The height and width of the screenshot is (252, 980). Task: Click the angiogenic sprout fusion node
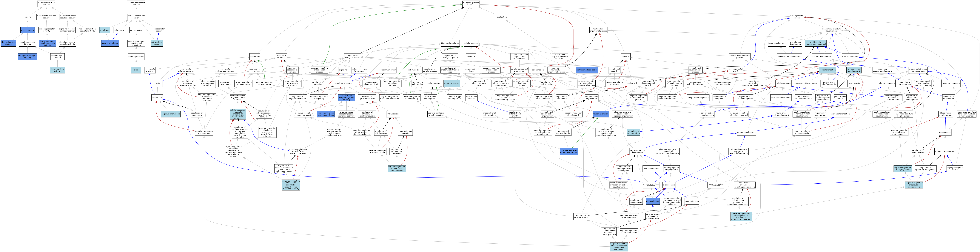point(955,168)
